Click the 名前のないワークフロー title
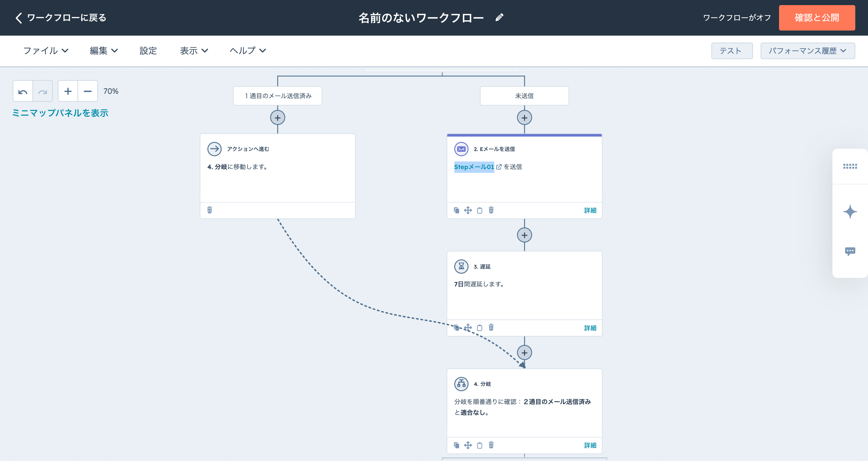This screenshot has width=868, height=461. 421,17
